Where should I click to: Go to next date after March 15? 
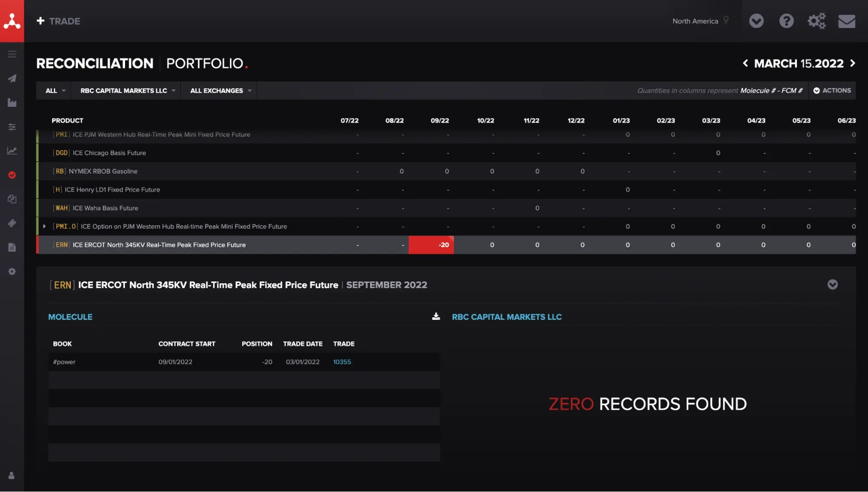click(853, 63)
